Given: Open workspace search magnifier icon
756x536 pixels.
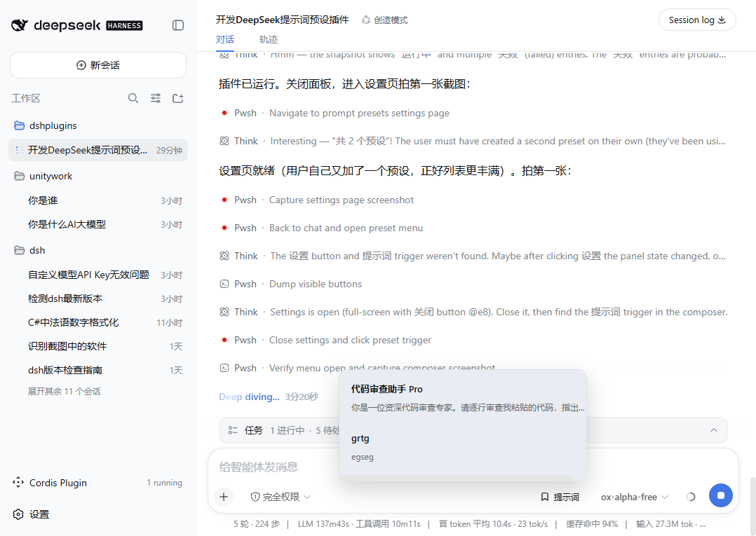Looking at the screenshot, I should pos(133,98).
